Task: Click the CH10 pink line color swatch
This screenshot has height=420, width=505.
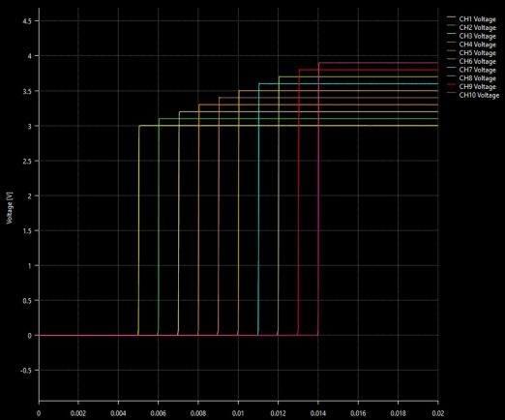Action: tap(451, 93)
